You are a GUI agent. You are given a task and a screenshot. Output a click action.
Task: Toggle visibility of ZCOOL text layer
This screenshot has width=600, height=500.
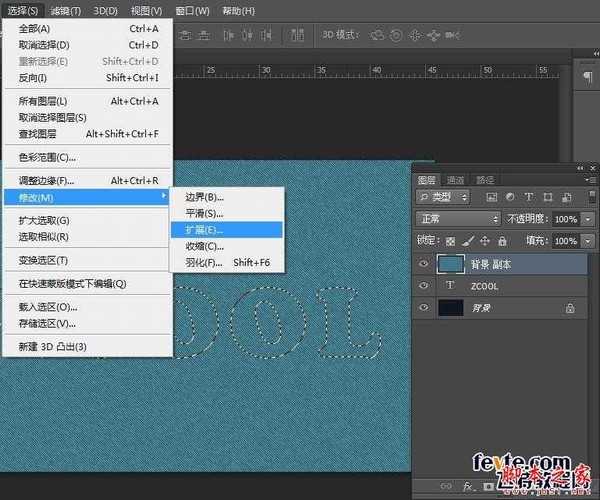click(424, 287)
